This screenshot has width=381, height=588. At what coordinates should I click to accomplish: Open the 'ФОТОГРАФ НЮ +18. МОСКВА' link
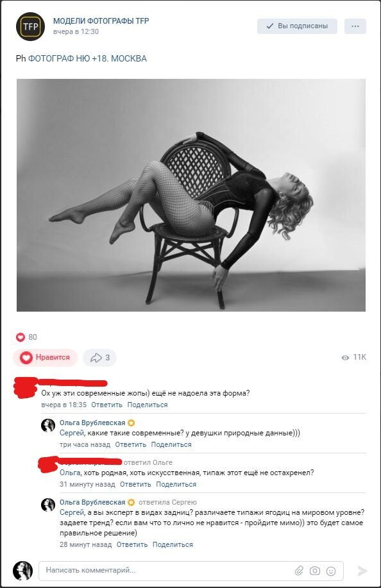pyautogui.click(x=87, y=58)
